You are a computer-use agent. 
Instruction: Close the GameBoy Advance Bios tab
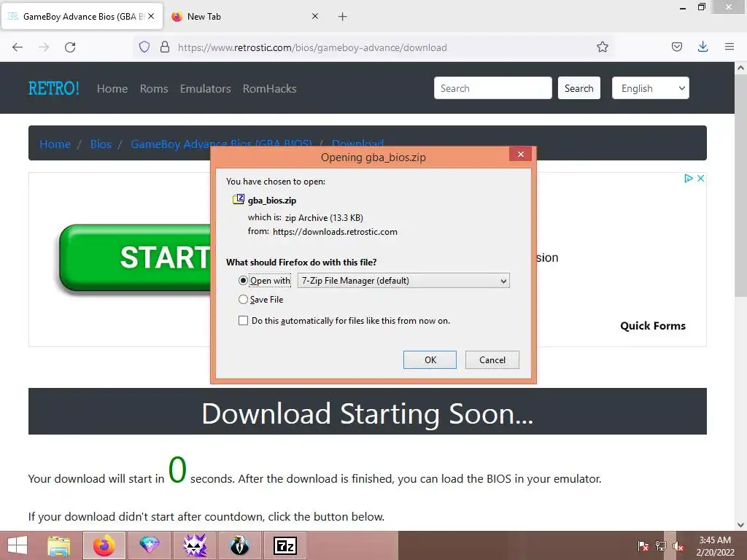pos(151,16)
